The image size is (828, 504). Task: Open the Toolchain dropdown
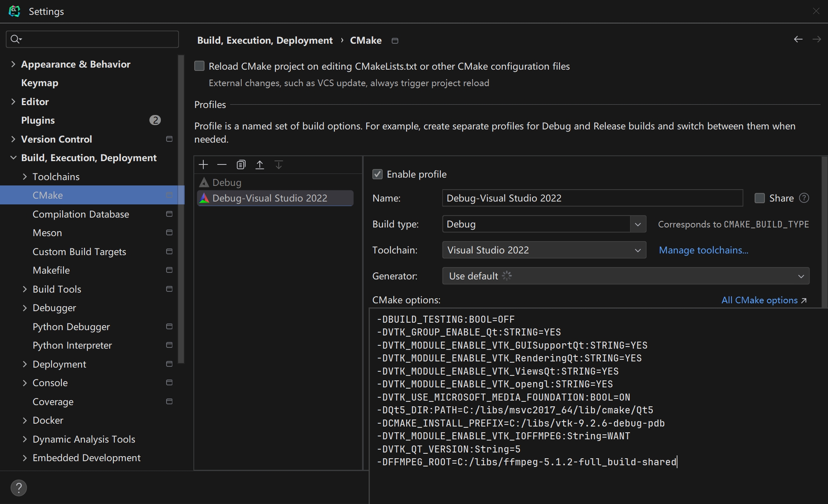[x=637, y=250]
